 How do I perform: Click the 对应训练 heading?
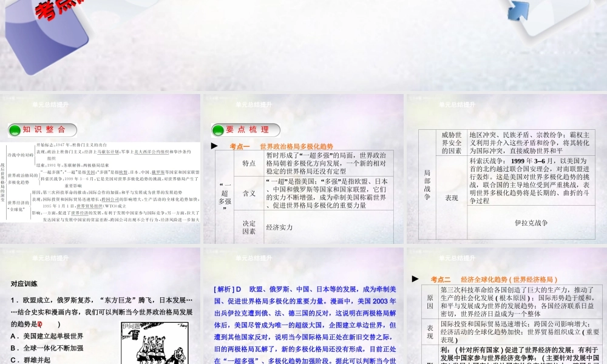(x=24, y=283)
